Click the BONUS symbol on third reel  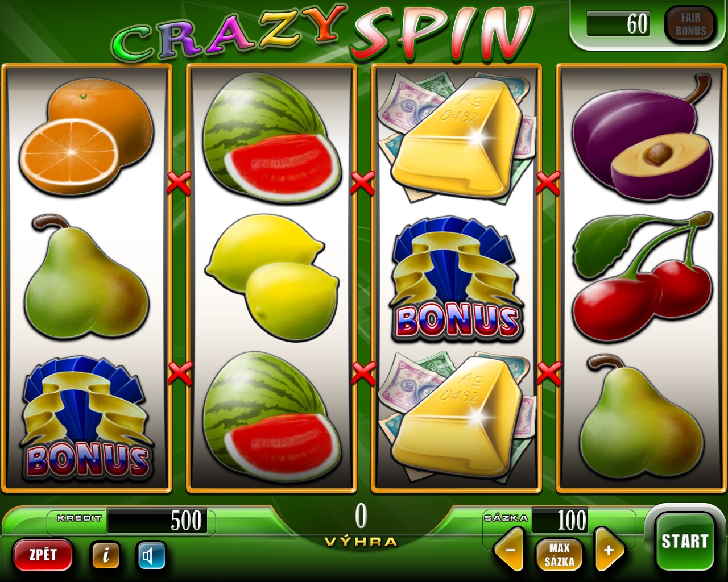pos(457,278)
